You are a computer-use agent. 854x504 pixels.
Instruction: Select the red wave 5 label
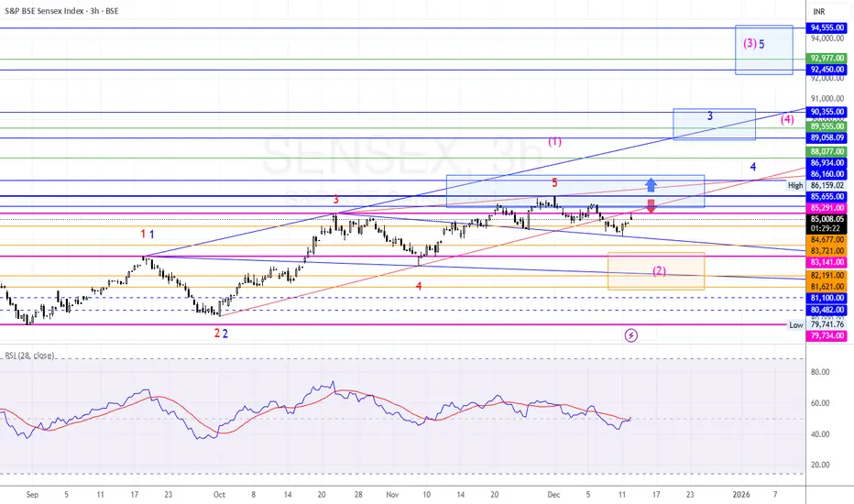coord(554,182)
